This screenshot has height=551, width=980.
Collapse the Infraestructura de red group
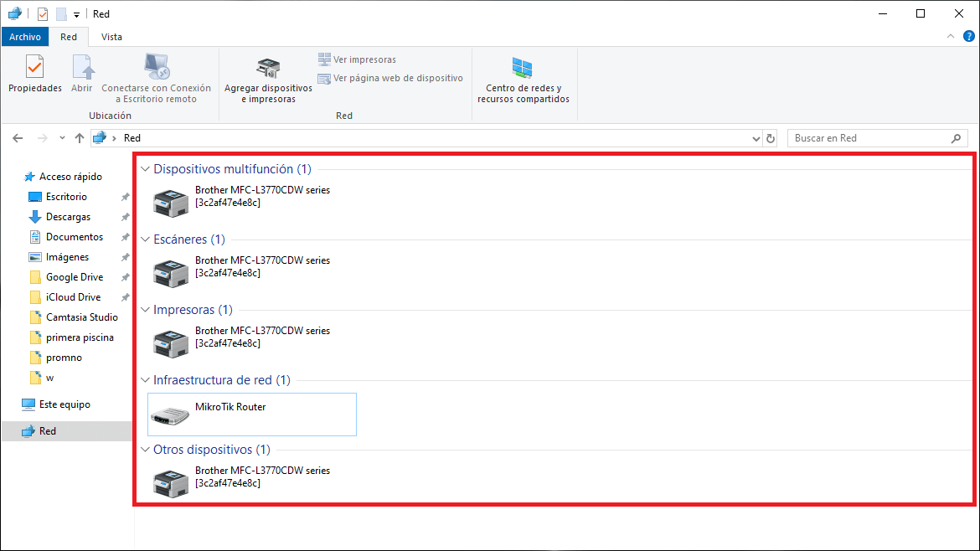pyautogui.click(x=145, y=380)
